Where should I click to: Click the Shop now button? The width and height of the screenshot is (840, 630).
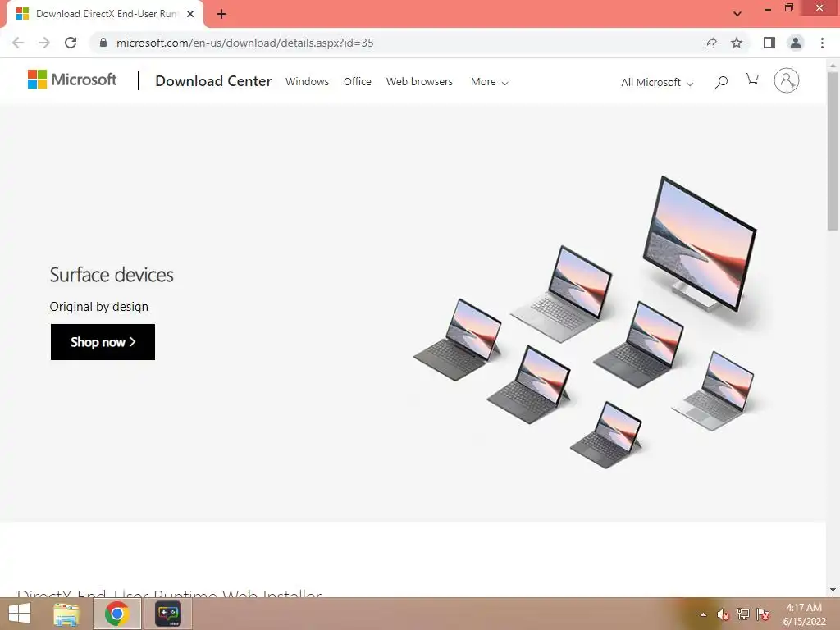(x=103, y=342)
